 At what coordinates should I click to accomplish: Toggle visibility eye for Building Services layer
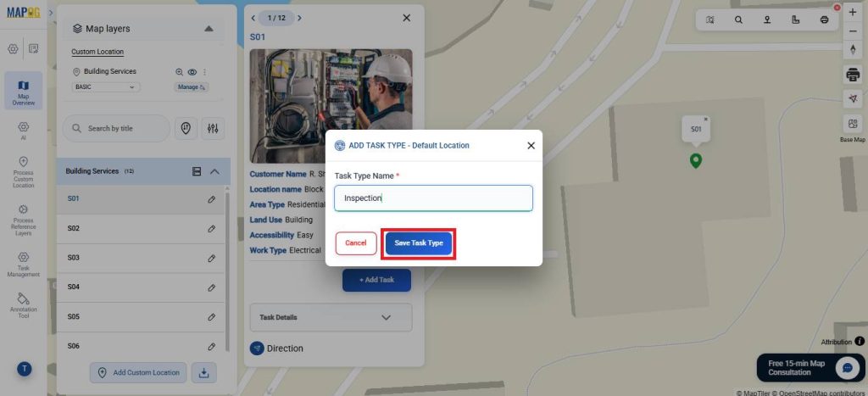point(192,72)
